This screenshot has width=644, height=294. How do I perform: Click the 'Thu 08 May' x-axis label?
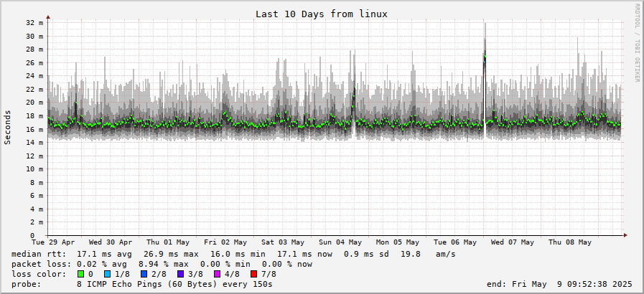tap(570, 242)
